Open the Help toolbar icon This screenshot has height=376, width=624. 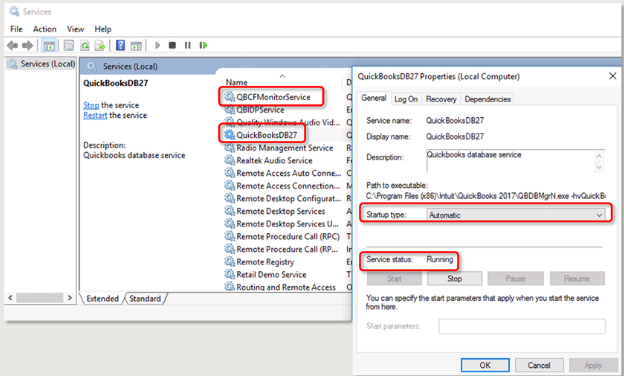[120, 45]
